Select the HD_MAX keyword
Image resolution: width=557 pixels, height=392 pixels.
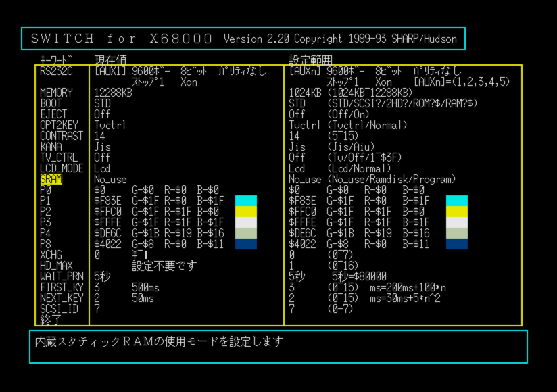point(56,266)
